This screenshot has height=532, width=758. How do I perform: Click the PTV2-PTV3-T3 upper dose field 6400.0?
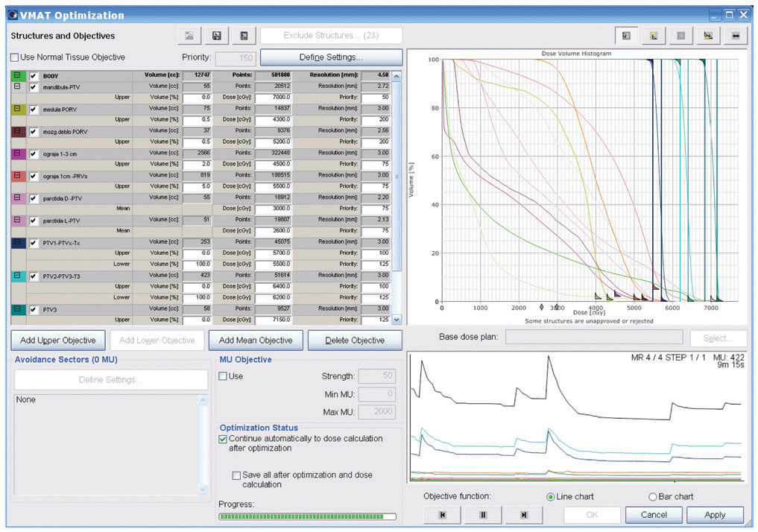click(x=273, y=287)
